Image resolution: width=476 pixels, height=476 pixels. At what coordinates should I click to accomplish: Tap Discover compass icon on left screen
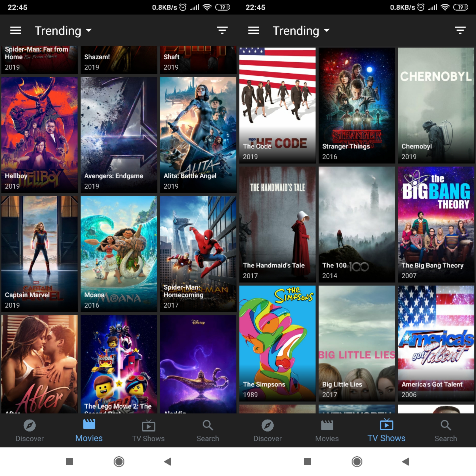pos(30,425)
